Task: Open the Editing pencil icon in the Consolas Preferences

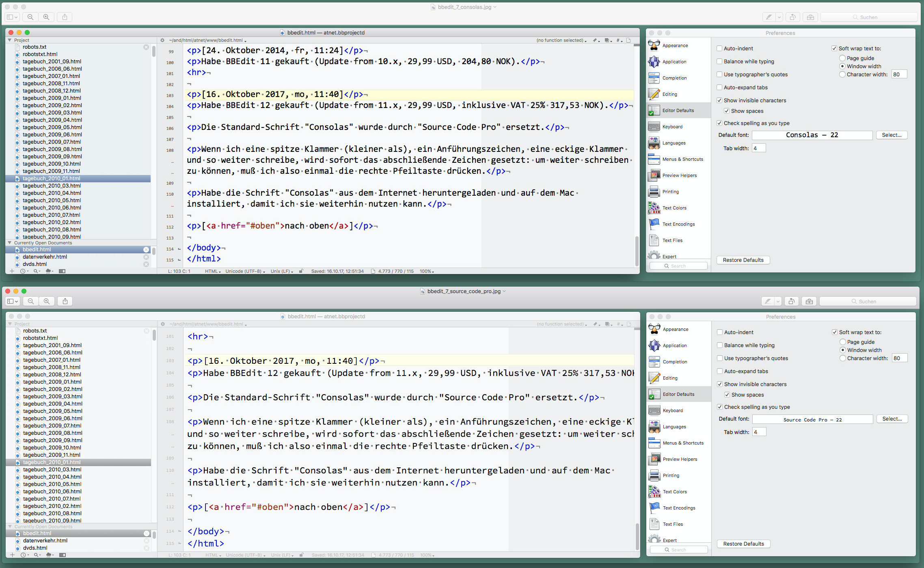Action: [x=654, y=94]
